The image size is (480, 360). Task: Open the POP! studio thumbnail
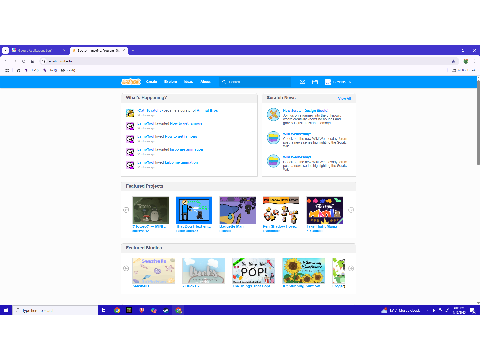[253, 271]
